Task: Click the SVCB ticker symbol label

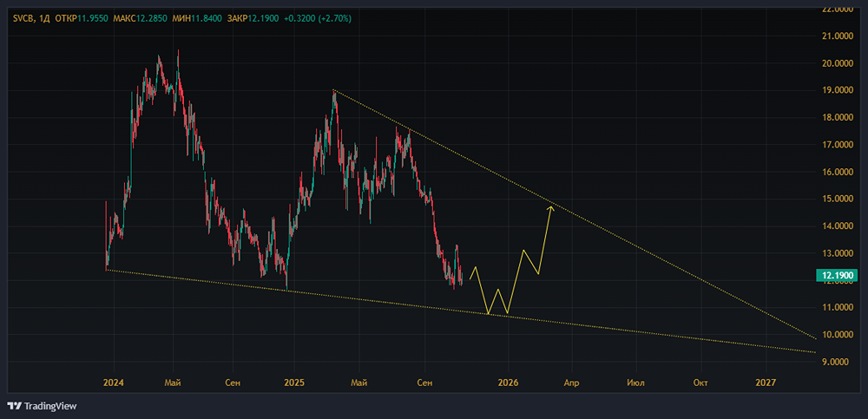Action: 23,18
